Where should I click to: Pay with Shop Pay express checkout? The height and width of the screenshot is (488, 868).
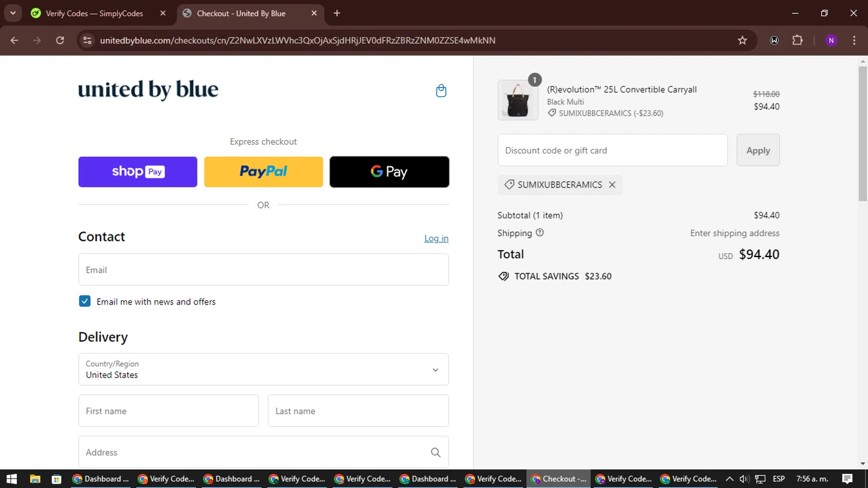pos(138,172)
